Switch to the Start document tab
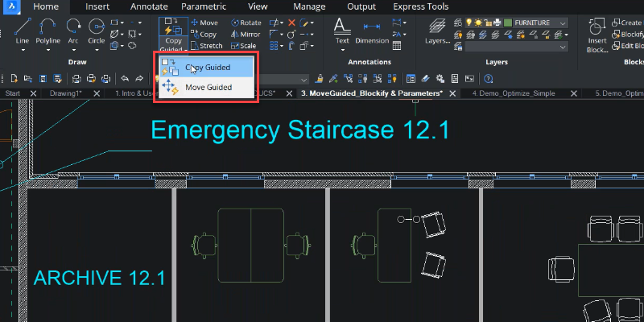Image resolution: width=644 pixels, height=322 pixels. click(13, 93)
